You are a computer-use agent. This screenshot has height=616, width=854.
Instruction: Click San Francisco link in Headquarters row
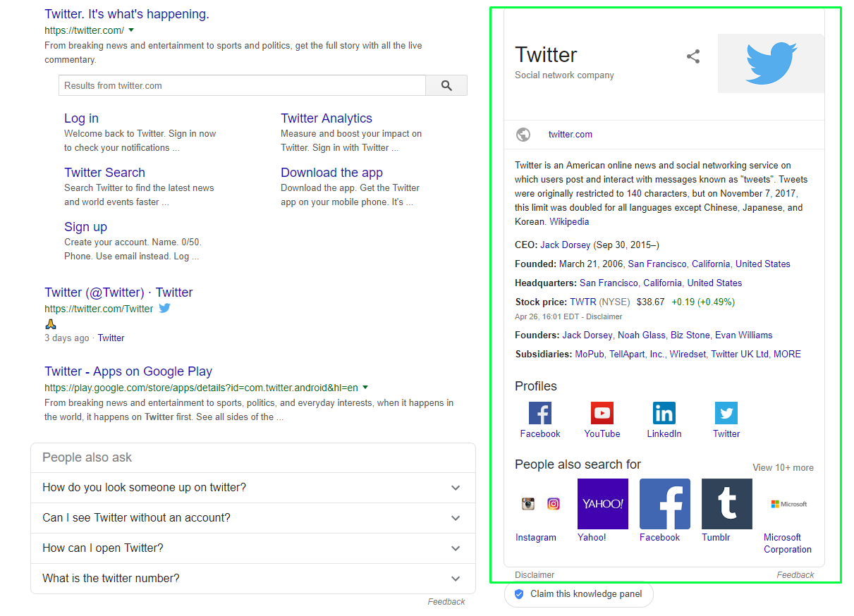(x=609, y=283)
